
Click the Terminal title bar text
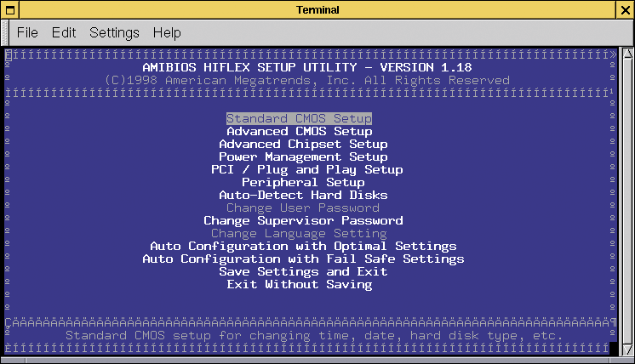(x=317, y=9)
